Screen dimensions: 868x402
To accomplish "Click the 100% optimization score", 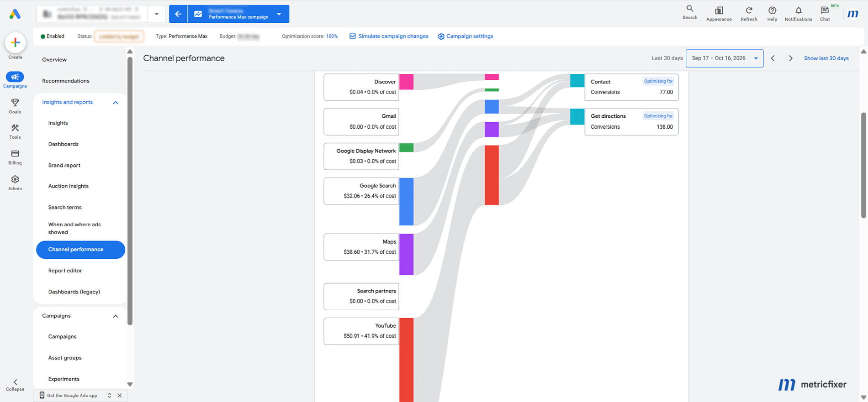I will click(x=332, y=36).
